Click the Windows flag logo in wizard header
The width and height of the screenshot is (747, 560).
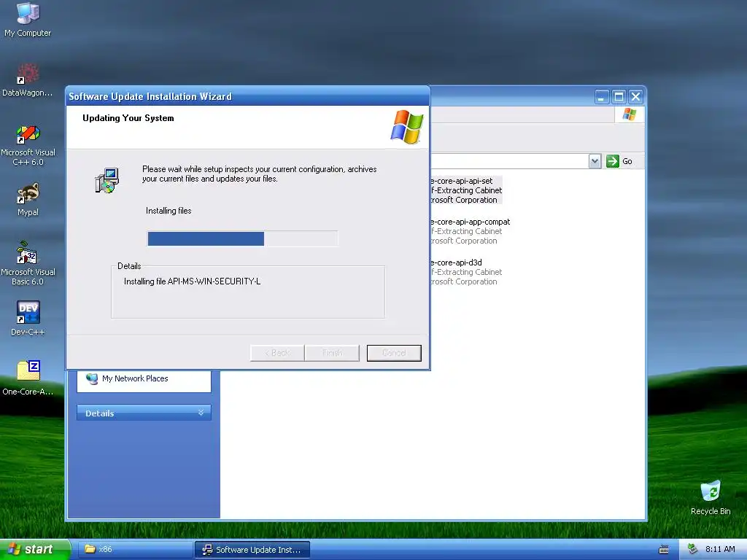407,127
